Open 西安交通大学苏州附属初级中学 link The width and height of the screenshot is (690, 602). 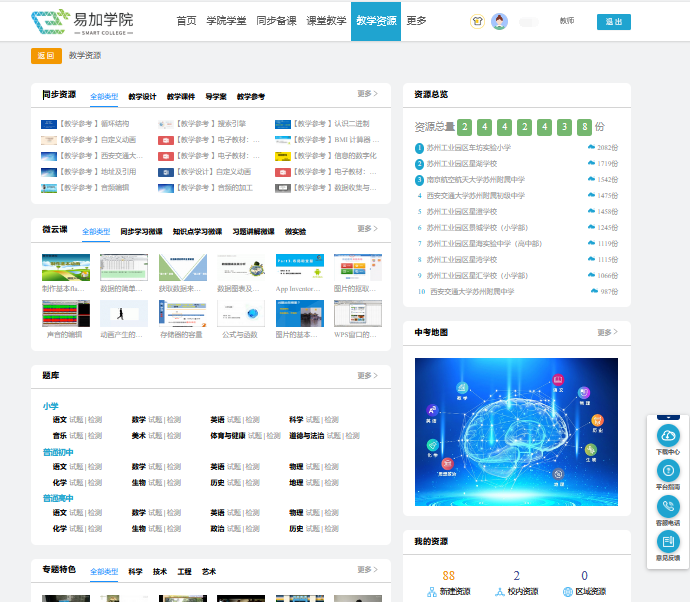click(476, 196)
